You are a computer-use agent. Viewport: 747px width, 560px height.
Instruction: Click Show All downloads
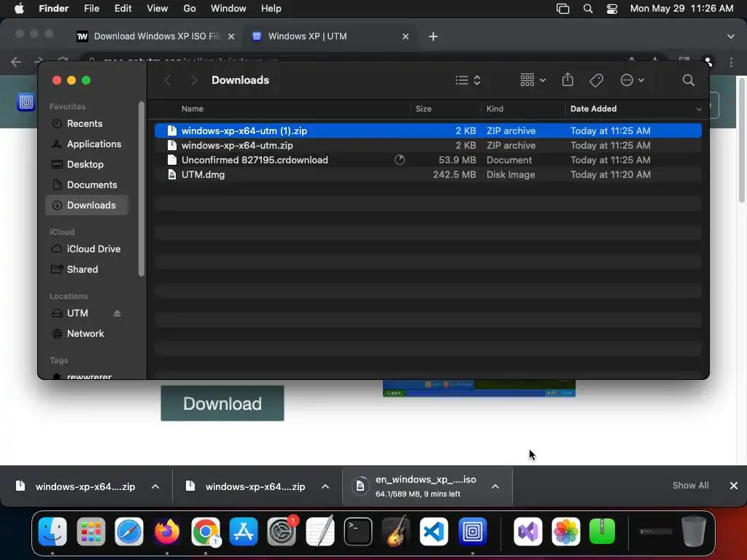(x=690, y=485)
